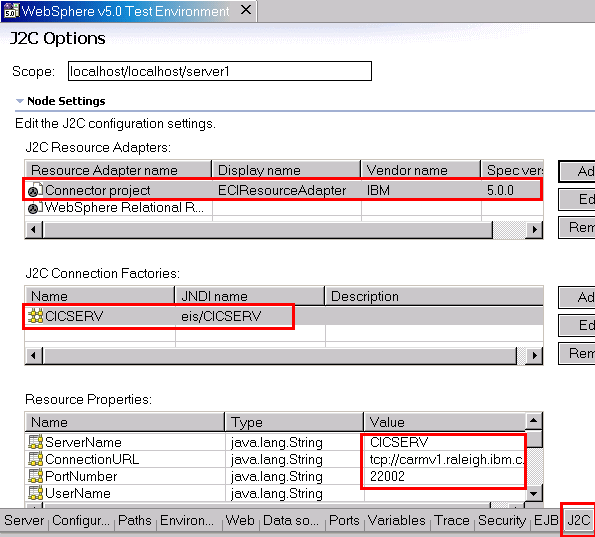595x537 pixels.
Task: Click the Value column header
Action: coord(444,422)
